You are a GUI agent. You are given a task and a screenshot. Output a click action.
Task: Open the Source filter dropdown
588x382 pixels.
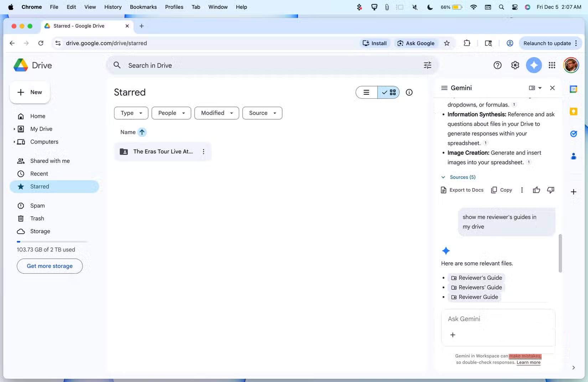coord(262,113)
